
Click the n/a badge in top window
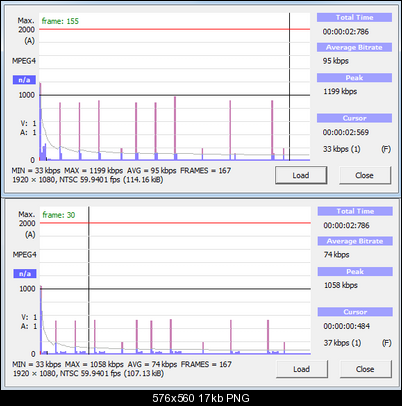tap(24, 80)
